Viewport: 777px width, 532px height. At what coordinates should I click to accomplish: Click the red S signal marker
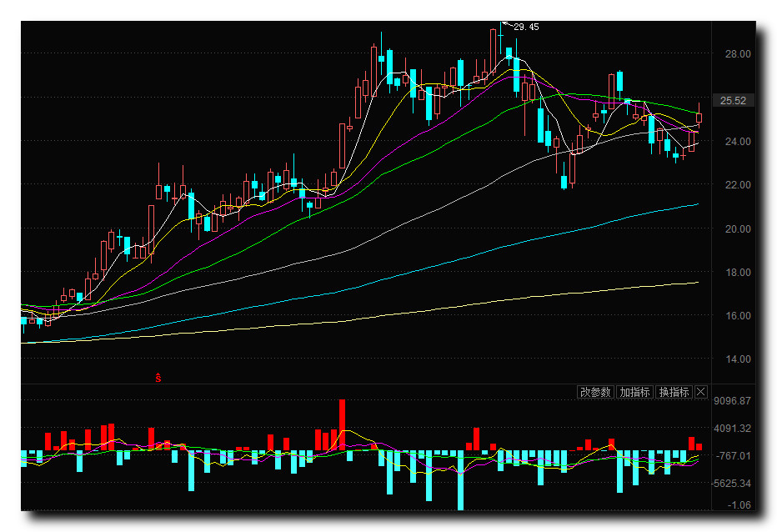pos(158,378)
